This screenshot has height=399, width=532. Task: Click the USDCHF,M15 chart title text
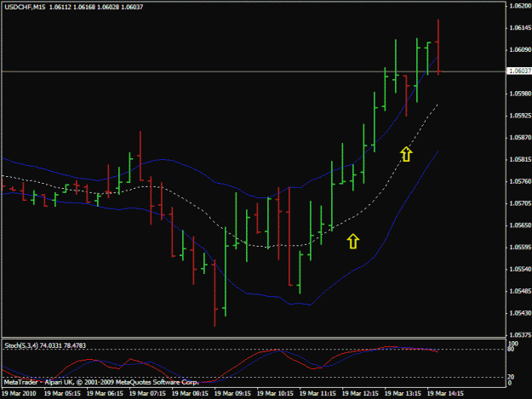click(25, 7)
